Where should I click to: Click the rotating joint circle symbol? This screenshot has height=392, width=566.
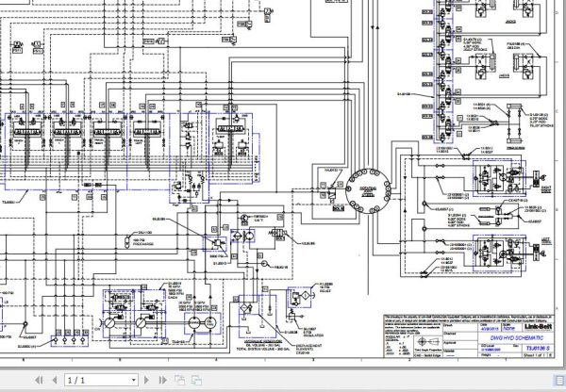368,190
